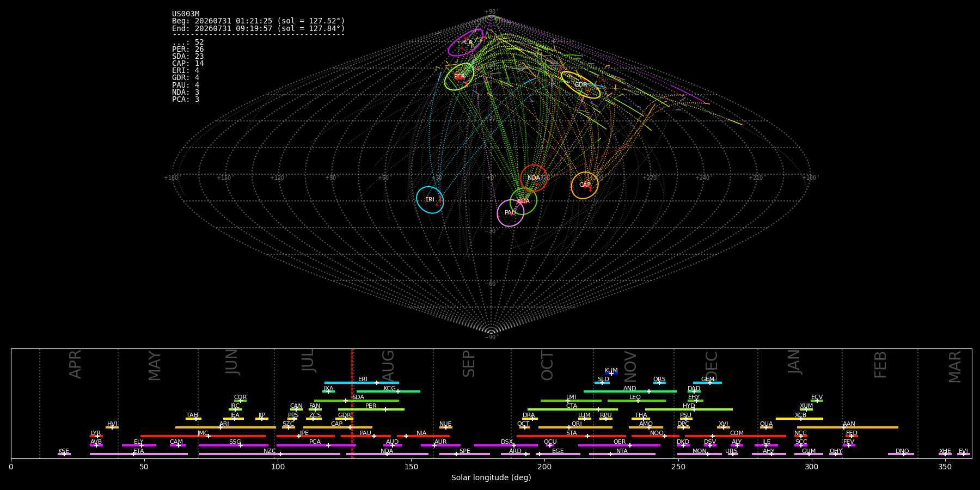Select the yellow GDR radiant ellipse
The width and height of the screenshot is (980, 490).
coord(581,85)
